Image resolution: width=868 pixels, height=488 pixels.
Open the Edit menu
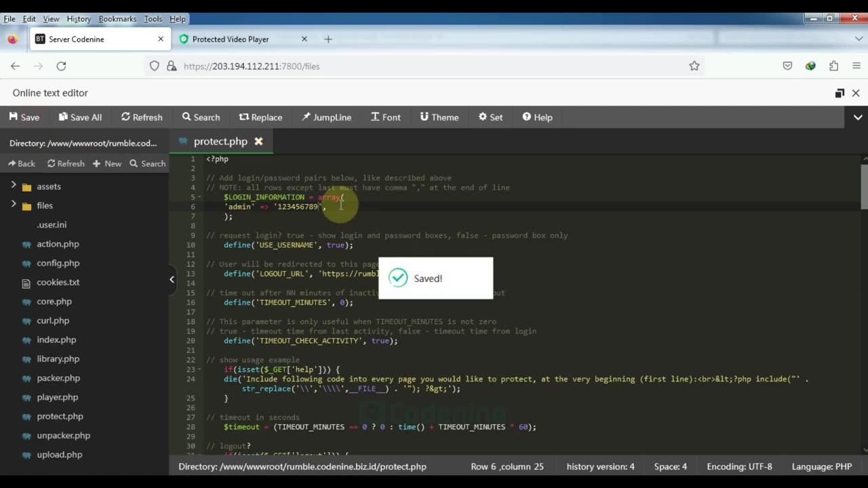[29, 19]
